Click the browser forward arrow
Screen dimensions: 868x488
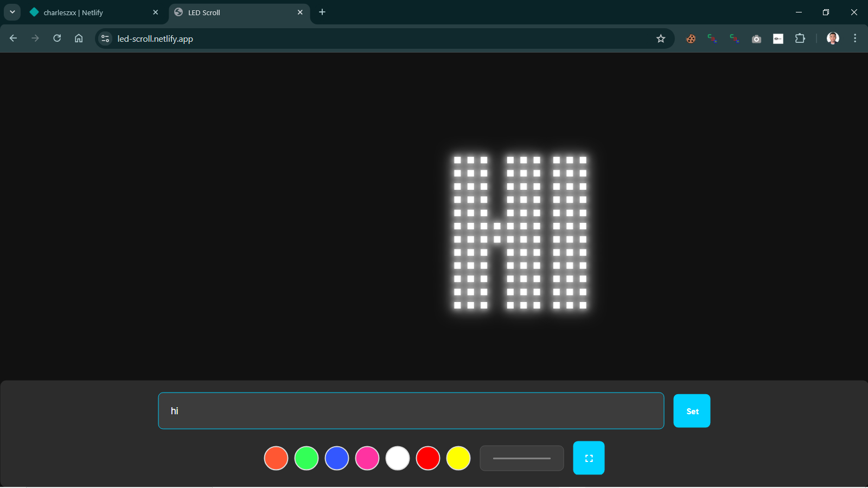point(35,38)
